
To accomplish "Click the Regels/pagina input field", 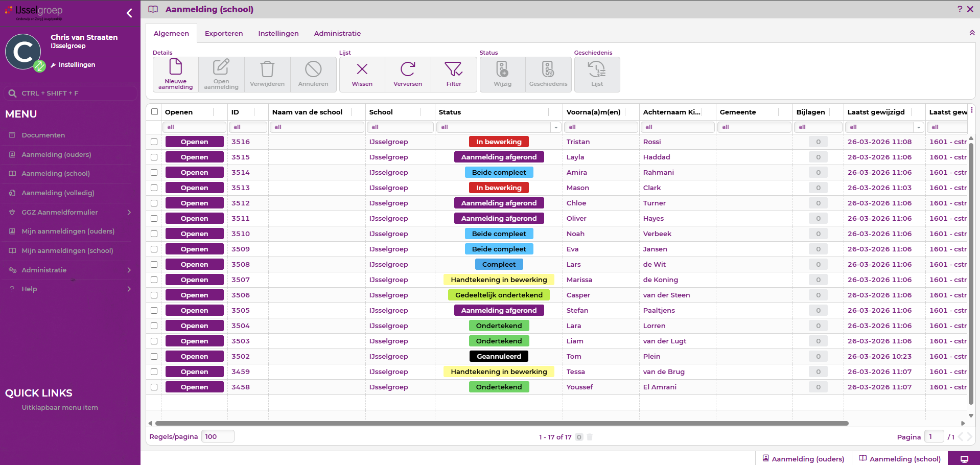I will (218, 436).
